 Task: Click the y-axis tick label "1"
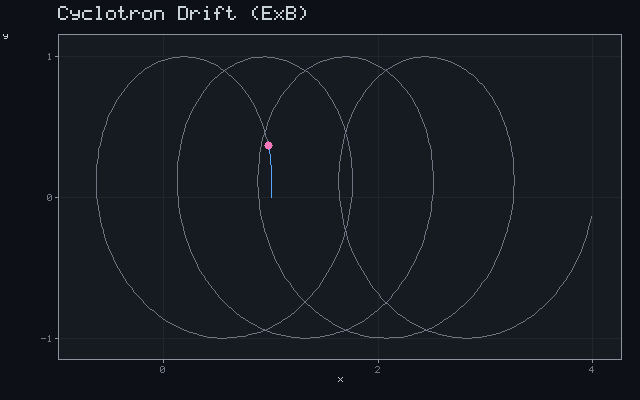pos(49,57)
